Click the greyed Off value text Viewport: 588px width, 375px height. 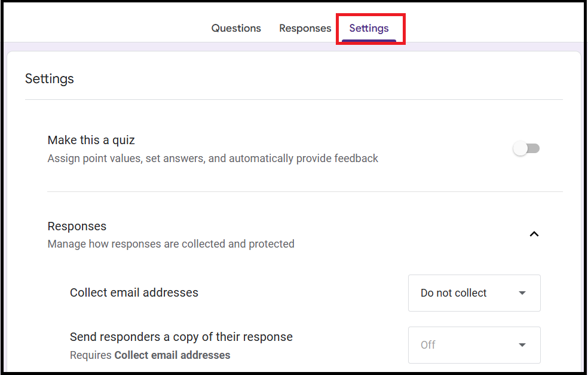coord(428,345)
